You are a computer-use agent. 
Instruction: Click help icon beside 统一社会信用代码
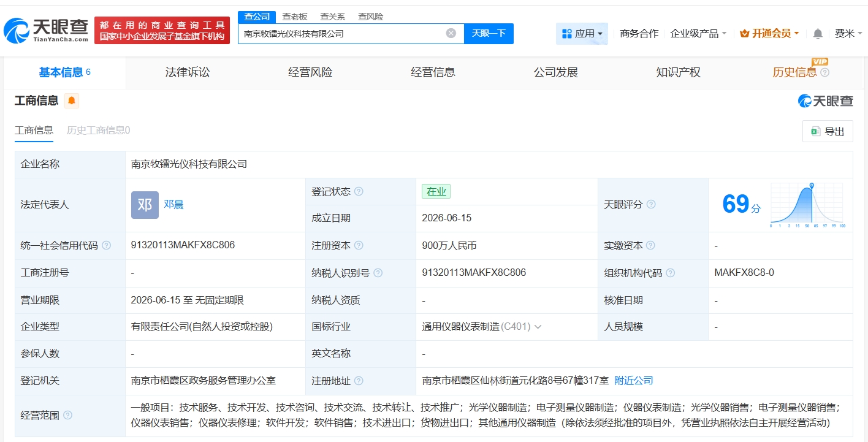click(107, 245)
